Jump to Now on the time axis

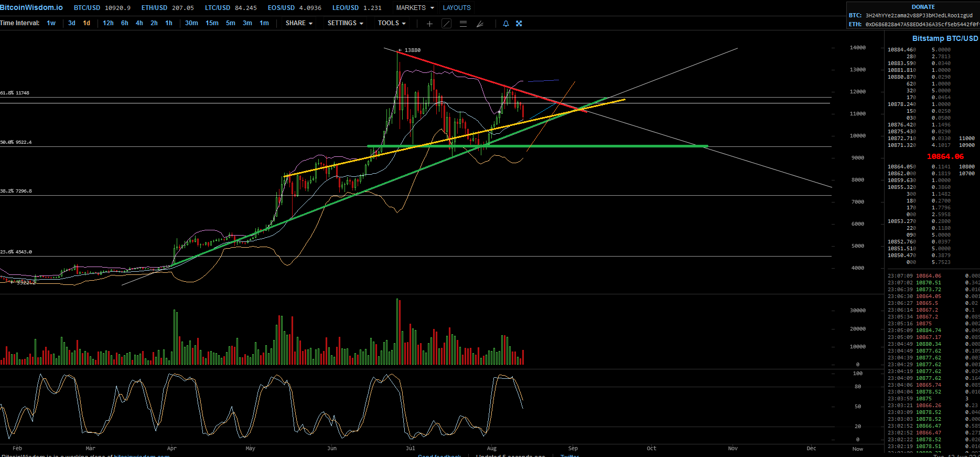tap(858, 449)
